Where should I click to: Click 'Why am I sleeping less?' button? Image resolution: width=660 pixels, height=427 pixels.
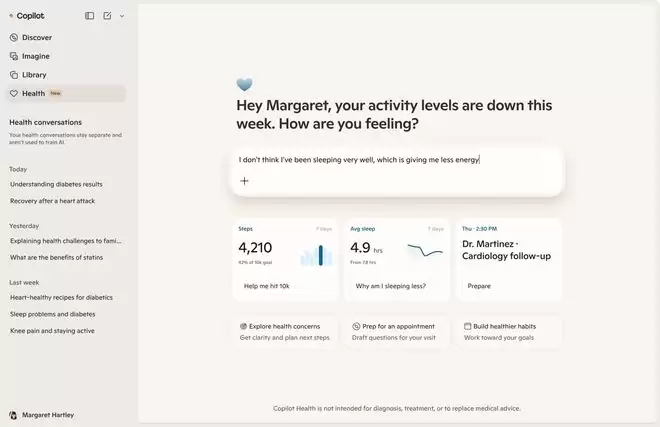tap(390, 286)
